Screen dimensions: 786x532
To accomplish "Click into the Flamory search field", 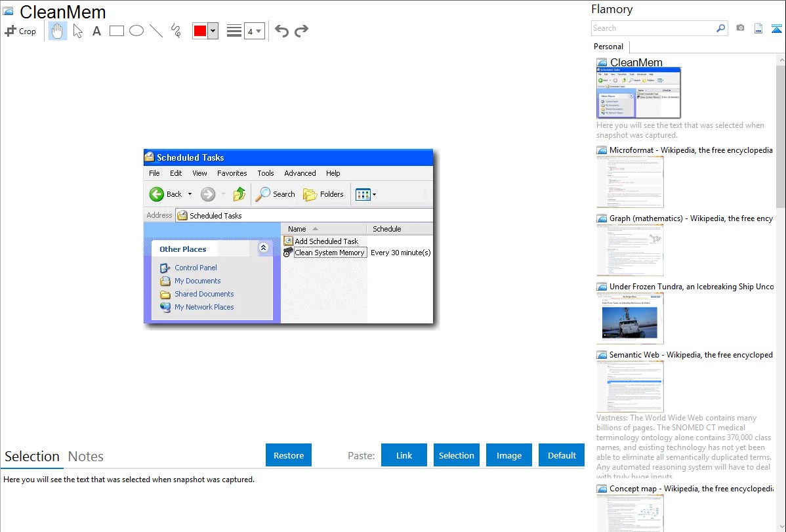I will 653,28.
